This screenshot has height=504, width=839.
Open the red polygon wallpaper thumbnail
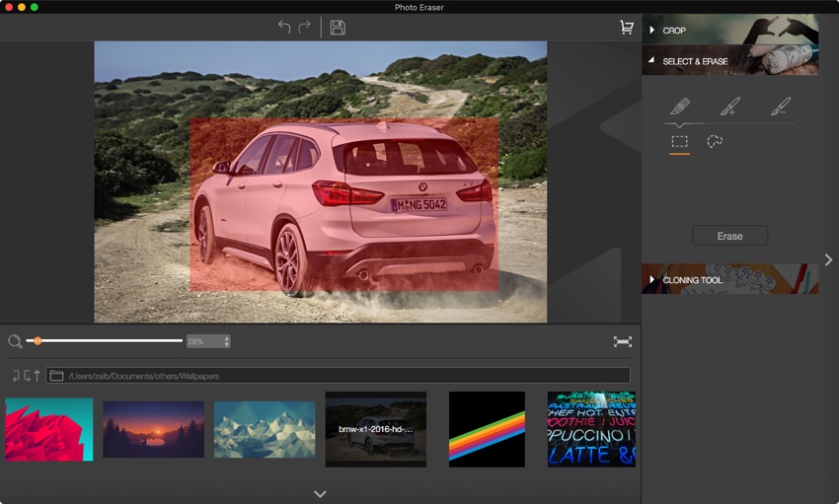[48, 429]
